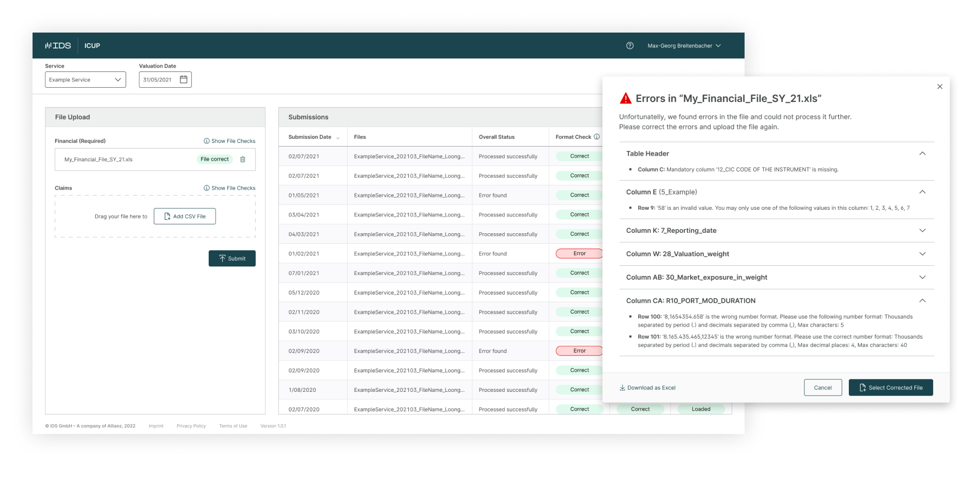Image resolution: width=980 pixels, height=479 pixels.
Task: Click the Error badge in 01/02/2021 row
Action: tap(579, 253)
